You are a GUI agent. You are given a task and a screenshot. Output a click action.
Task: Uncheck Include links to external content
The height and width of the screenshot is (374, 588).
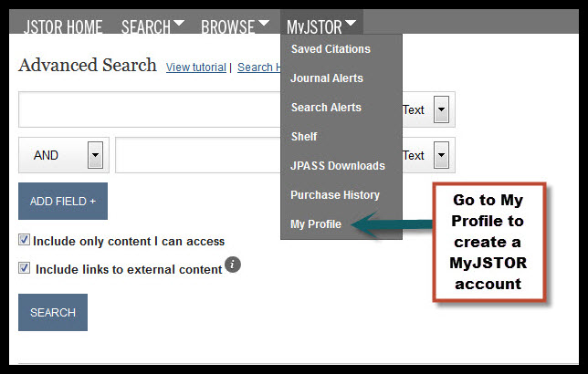(x=25, y=267)
